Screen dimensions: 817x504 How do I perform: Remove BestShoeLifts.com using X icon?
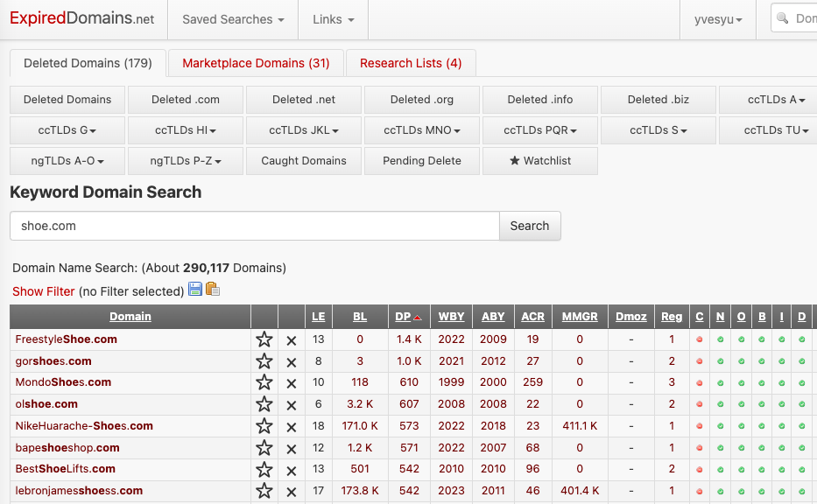(x=292, y=471)
